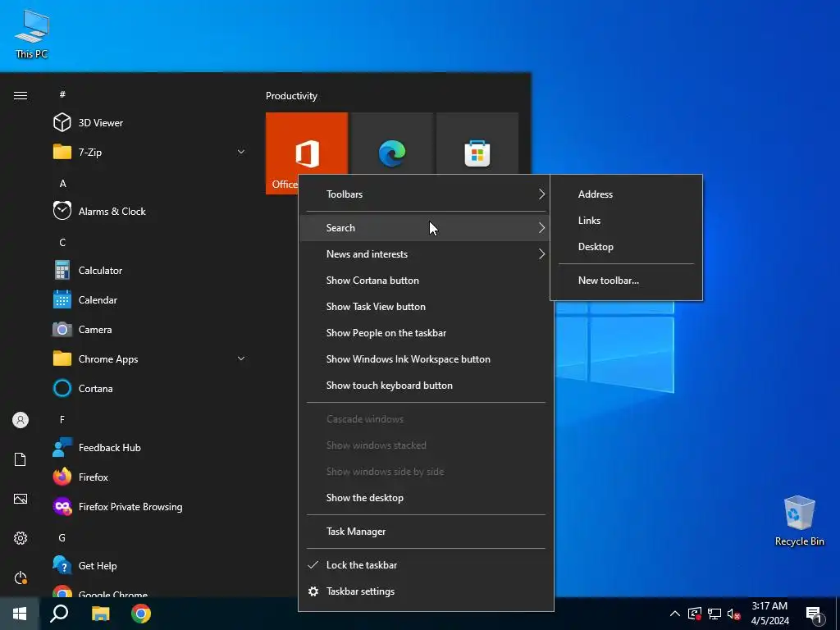
Task: Open the Calendar app icon
Action: coord(62,299)
